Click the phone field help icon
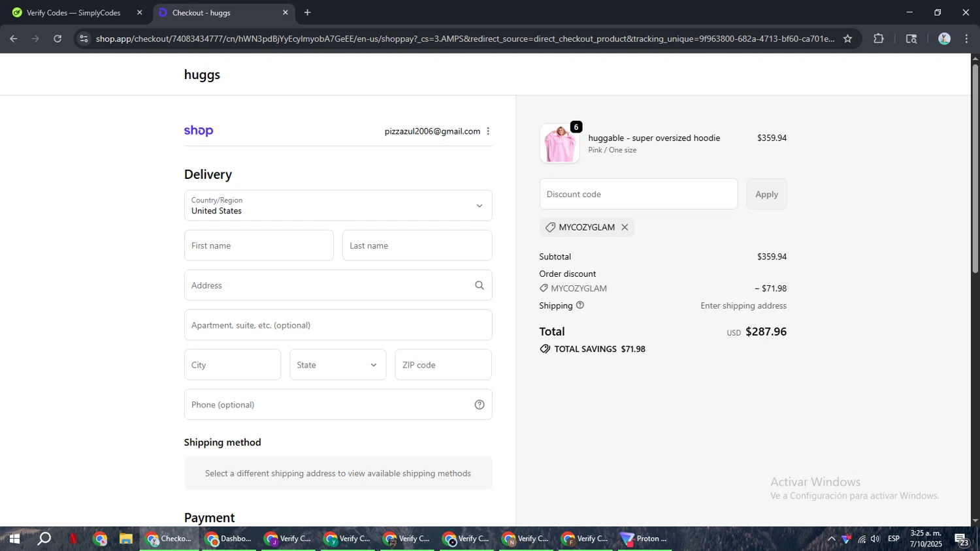 point(480,405)
